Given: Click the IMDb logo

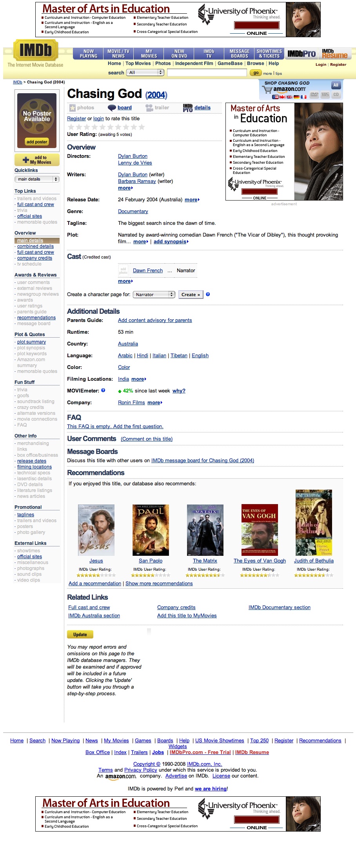Looking at the screenshot, I should [36, 50].
